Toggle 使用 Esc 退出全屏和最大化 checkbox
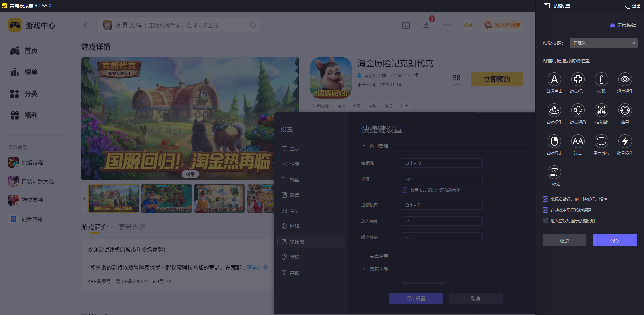 coord(404,190)
